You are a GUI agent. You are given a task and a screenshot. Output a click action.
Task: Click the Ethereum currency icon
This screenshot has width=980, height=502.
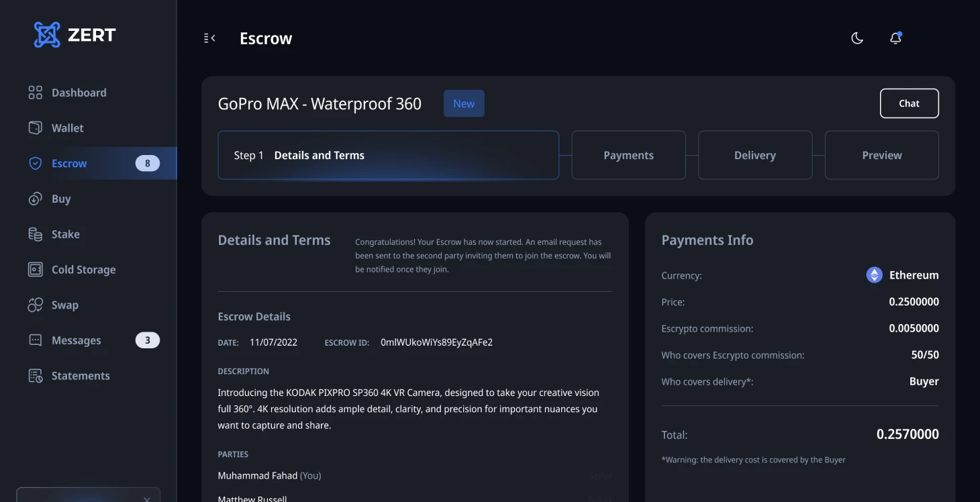pyautogui.click(x=873, y=274)
